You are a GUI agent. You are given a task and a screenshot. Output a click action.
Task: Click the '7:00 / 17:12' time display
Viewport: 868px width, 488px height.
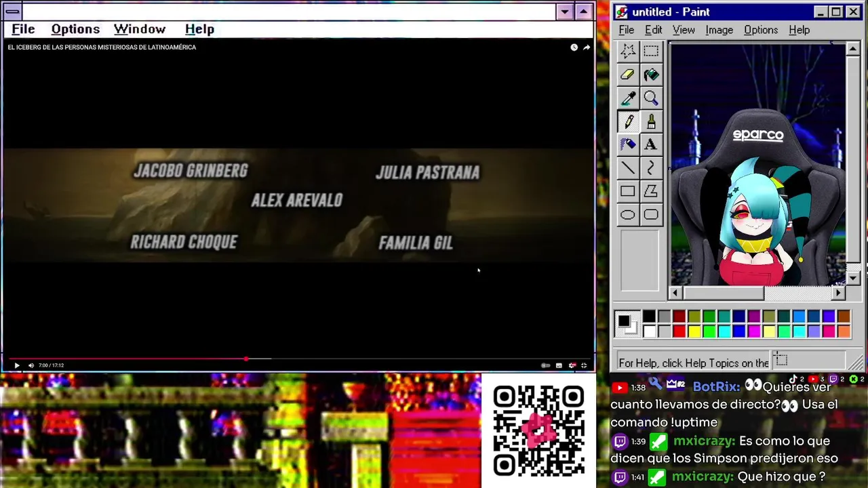point(51,365)
